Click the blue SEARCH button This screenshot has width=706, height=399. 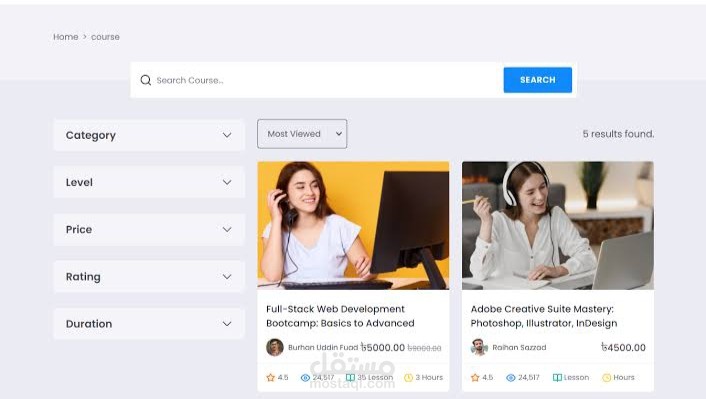pyautogui.click(x=538, y=80)
